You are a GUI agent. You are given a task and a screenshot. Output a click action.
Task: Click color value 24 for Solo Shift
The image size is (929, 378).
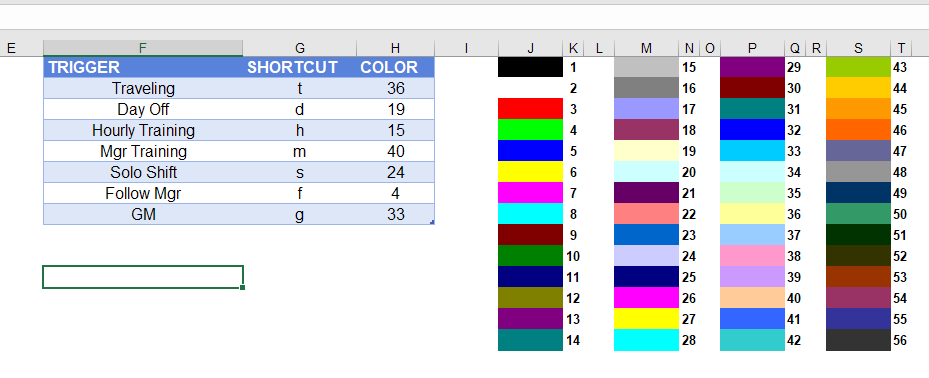point(395,172)
